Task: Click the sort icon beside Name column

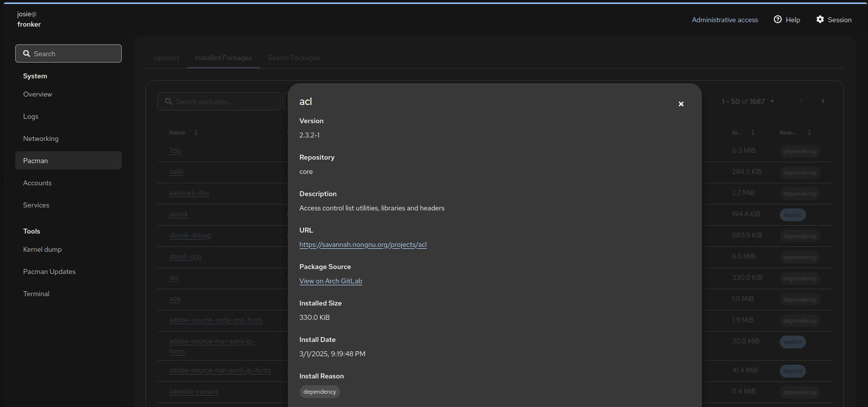Action: click(x=196, y=133)
